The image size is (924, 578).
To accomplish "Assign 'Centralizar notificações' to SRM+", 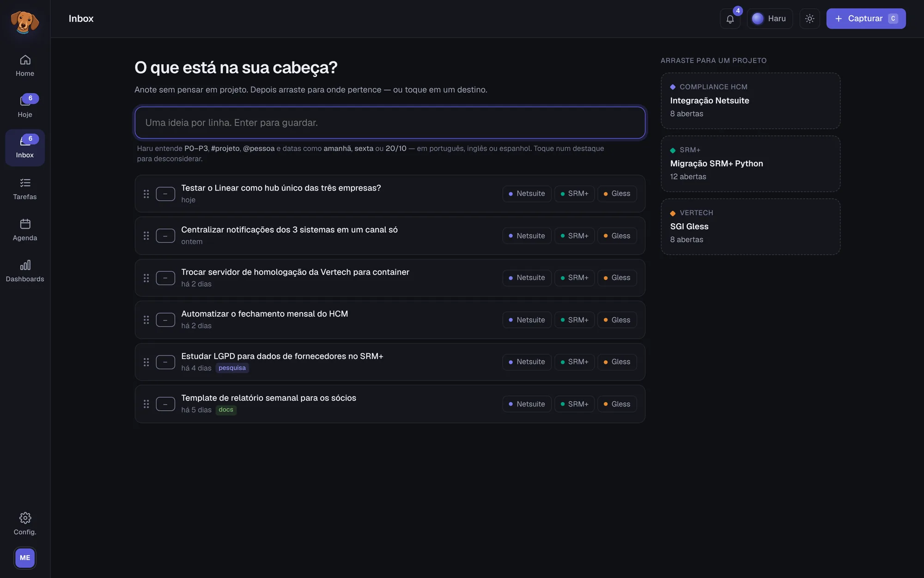I will click(574, 236).
